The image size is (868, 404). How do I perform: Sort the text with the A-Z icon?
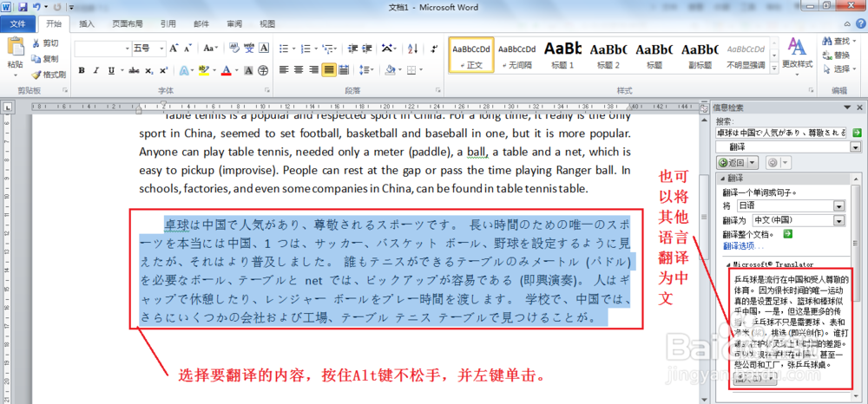point(413,49)
